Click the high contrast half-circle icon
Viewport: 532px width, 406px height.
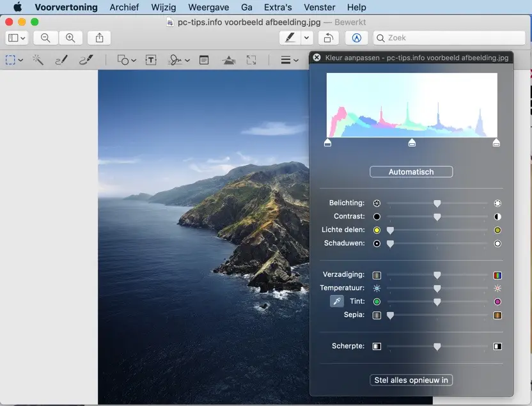[497, 217]
